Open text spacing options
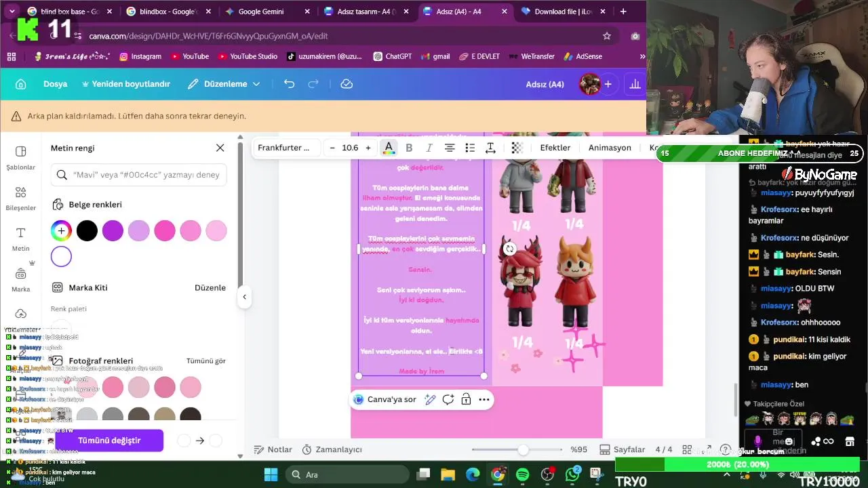Viewport: 868px width, 488px height. tap(490, 148)
